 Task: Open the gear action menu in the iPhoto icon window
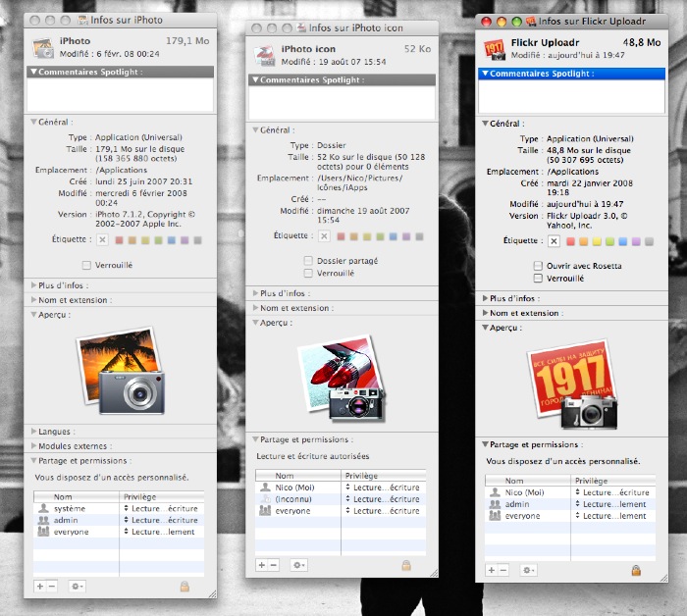298,565
